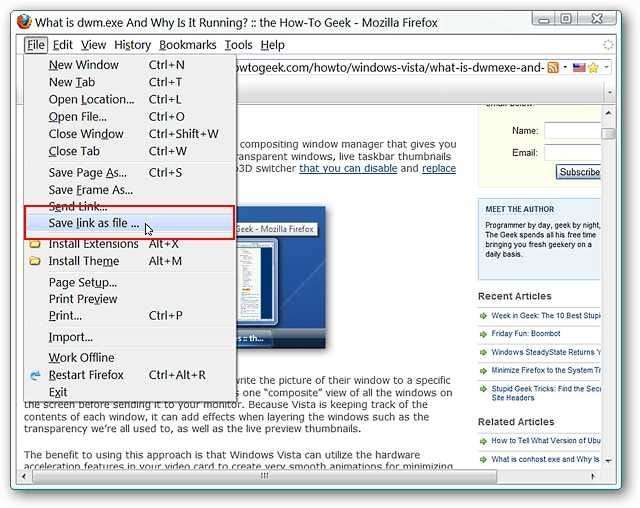Click the Subscribe button
Image resolution: width=640 pixels, height=508 pixels.
pos(579,172)
